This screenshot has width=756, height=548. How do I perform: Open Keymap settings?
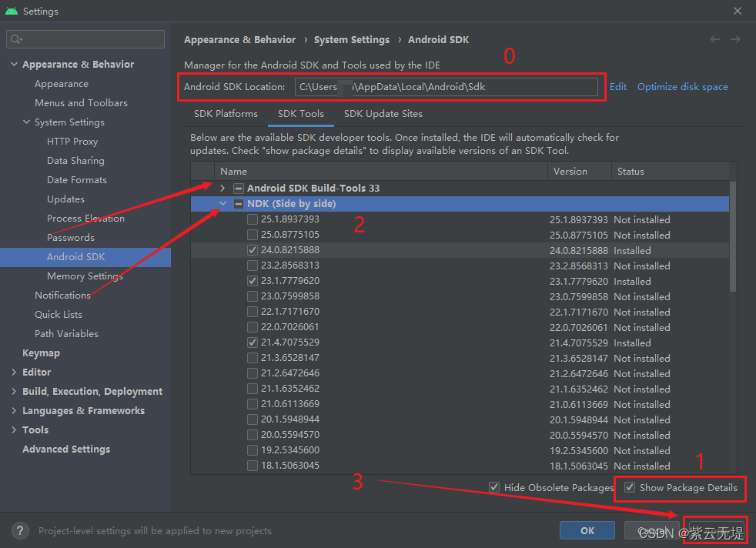click(41, 353)
